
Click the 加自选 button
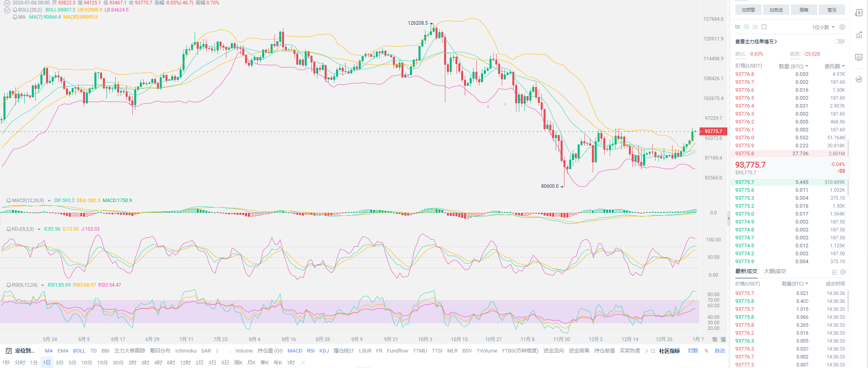(776, 10)
